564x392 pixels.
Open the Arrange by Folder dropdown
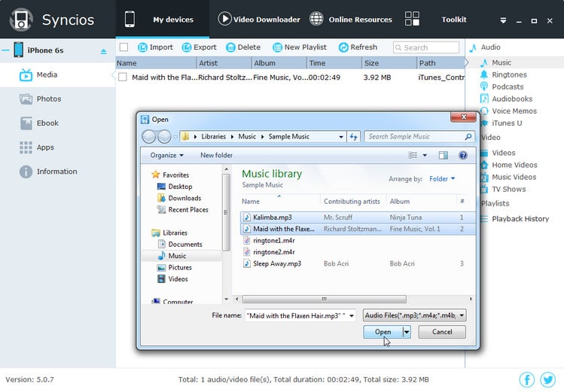[442, 179]
